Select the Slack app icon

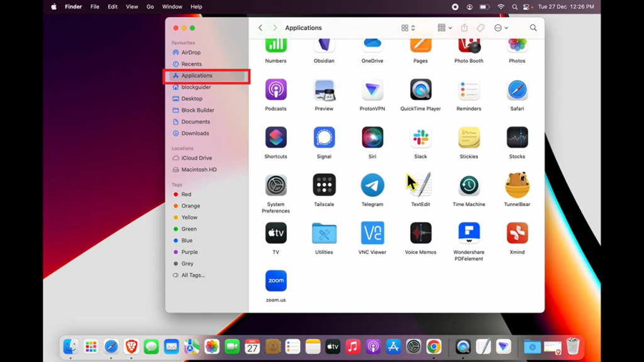point(421,137)
